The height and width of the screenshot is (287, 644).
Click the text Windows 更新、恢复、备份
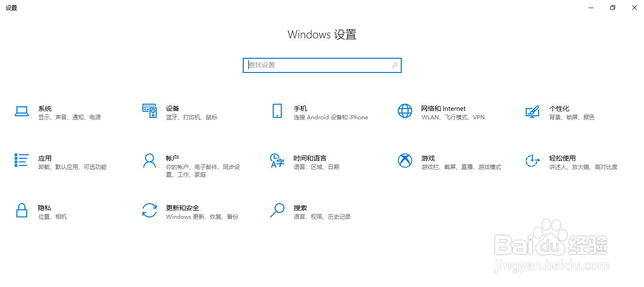tap(202, 217)
